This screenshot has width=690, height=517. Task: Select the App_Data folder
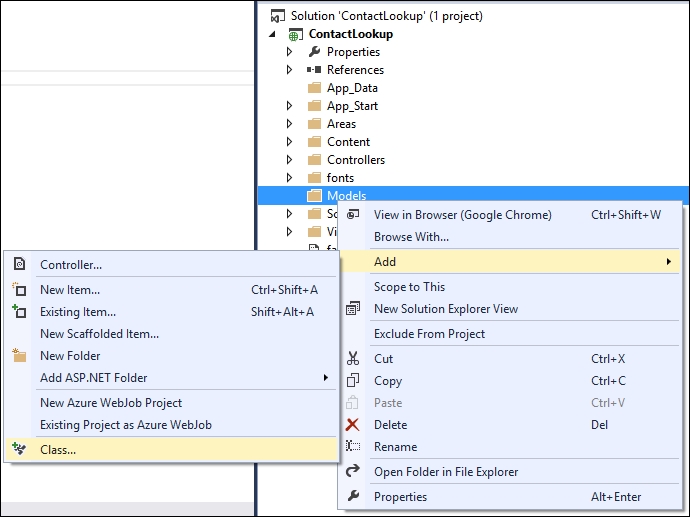(352, 88)
